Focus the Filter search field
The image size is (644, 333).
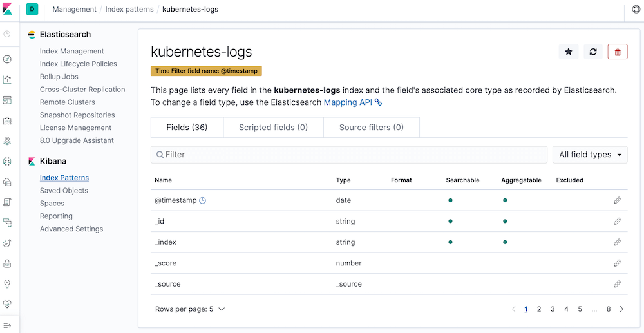[349, 155]
